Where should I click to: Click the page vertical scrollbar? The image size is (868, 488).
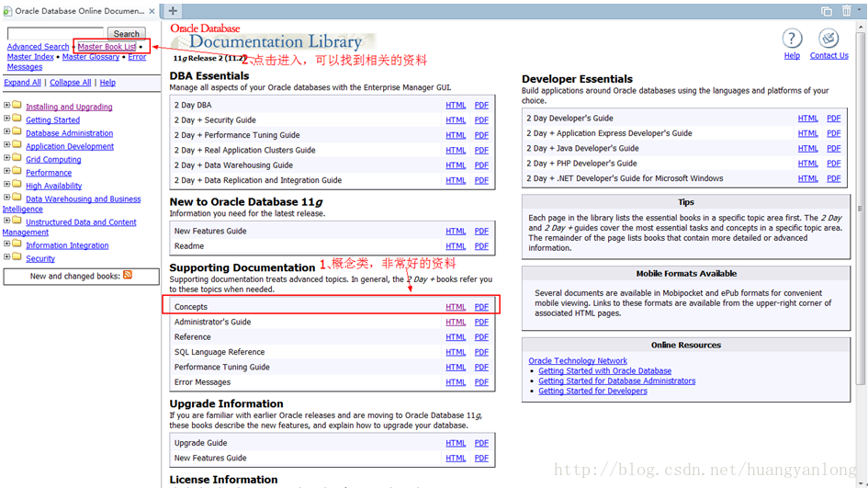[861, 209]
